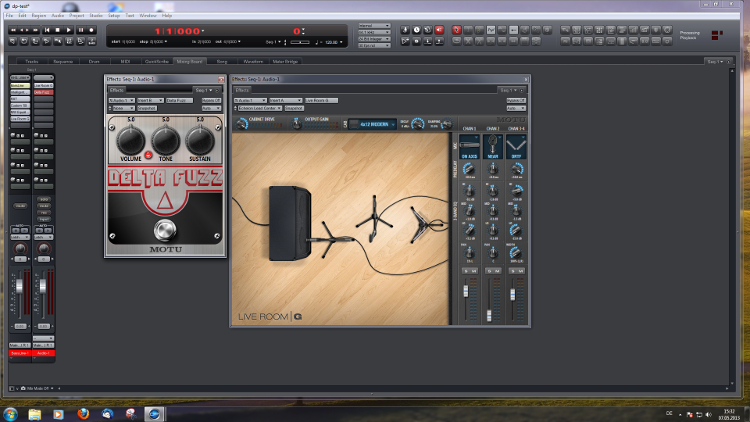Open the Insert A dropdown in Live Room window
The image size is (750, 422).
[x=286, y=100]
